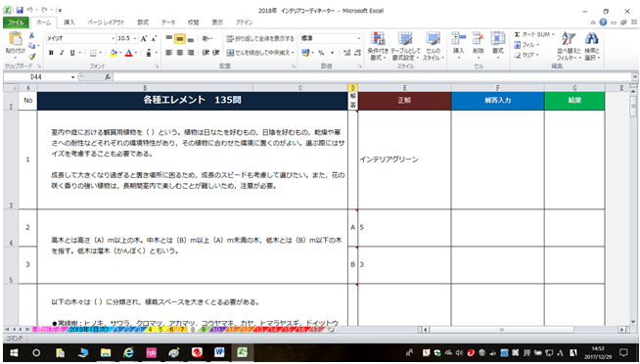Click the Format Painter brush icon
640x364 pixels.
pos(32,56)
